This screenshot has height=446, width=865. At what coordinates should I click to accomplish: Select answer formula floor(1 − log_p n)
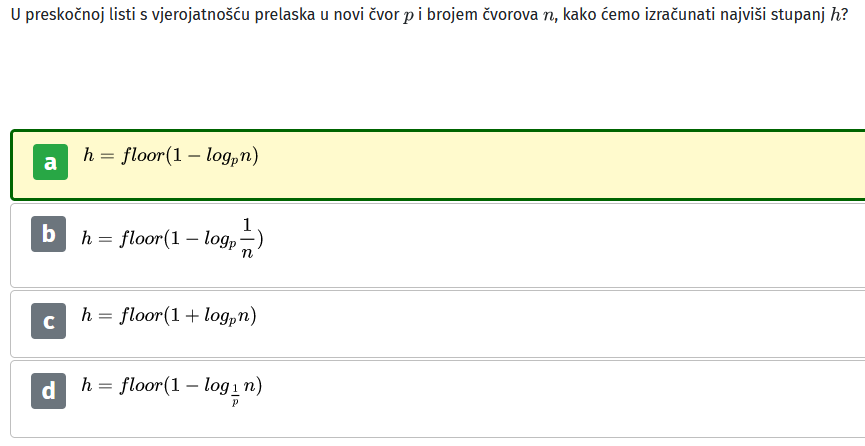pyautogui.click(x=170, y=156)
